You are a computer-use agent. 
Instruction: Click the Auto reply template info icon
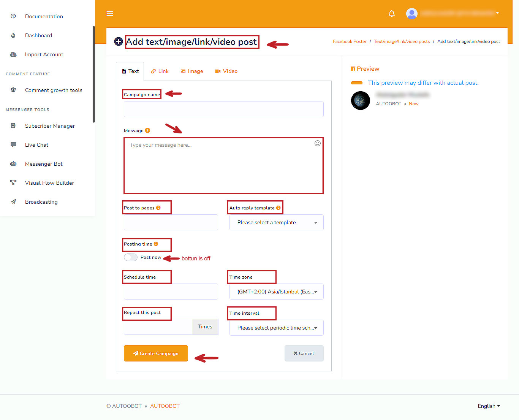(x=278, y=208)
